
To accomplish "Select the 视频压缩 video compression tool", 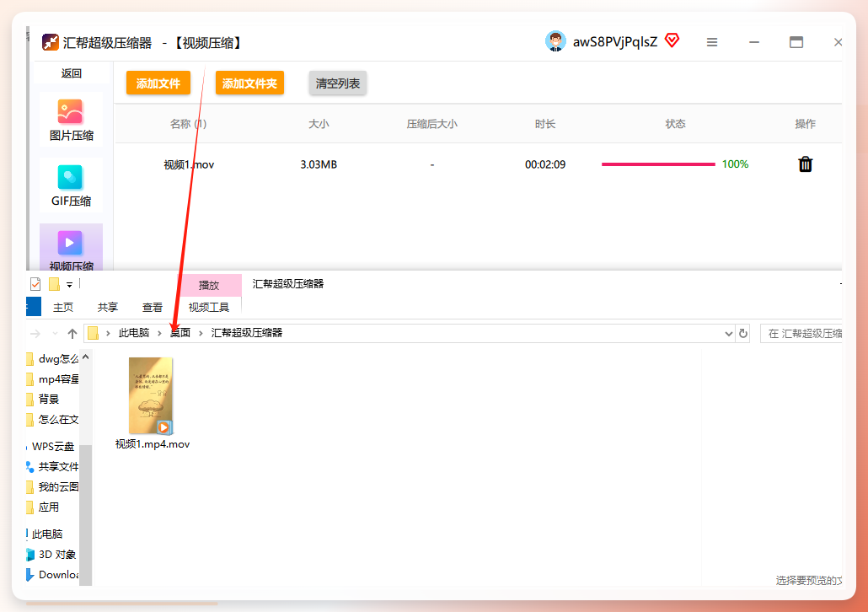I will [x=71, y=248].
